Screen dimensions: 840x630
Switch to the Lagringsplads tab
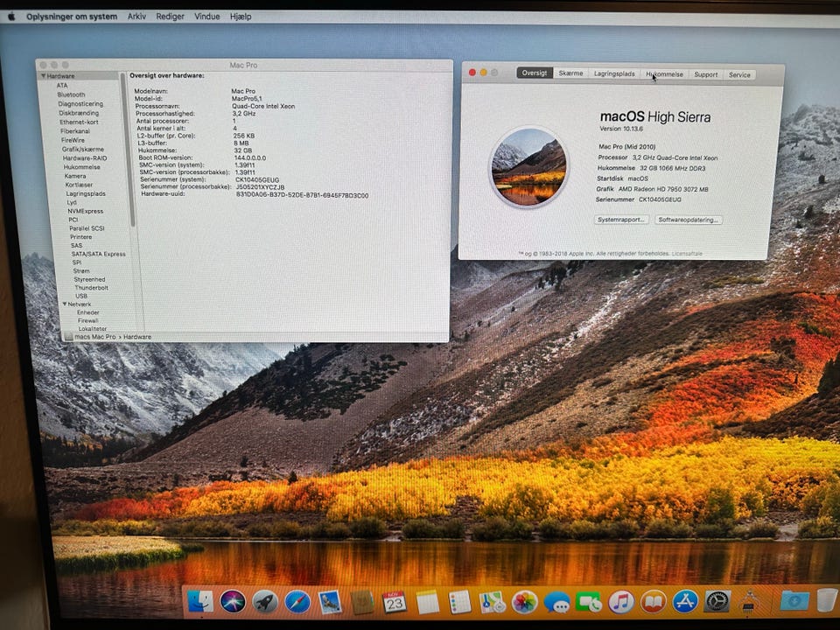[614, 73]
